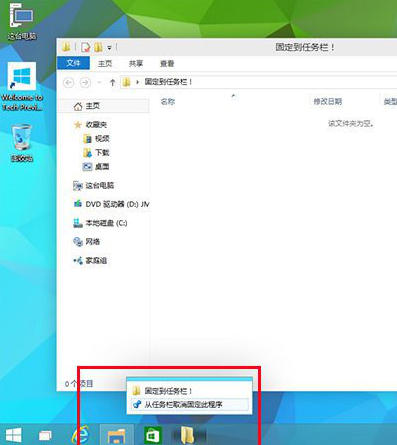Select 家庭组 in the navigation pane
The image size is (397, 445).
tap(96, 260)
